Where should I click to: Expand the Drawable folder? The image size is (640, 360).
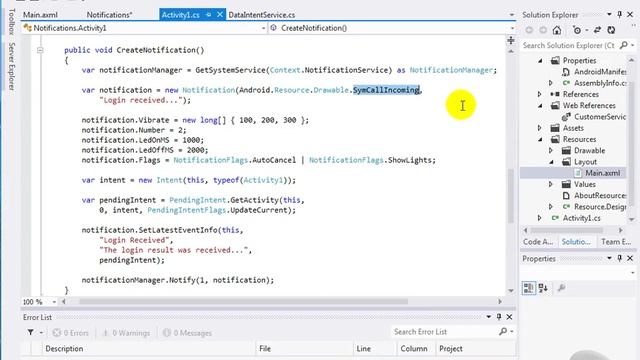point(551,151)
